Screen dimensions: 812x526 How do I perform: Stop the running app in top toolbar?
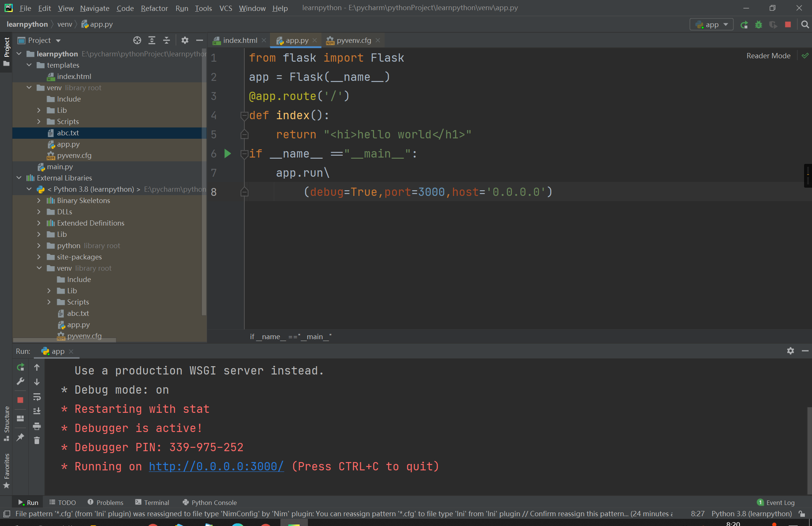click(788, 25)
